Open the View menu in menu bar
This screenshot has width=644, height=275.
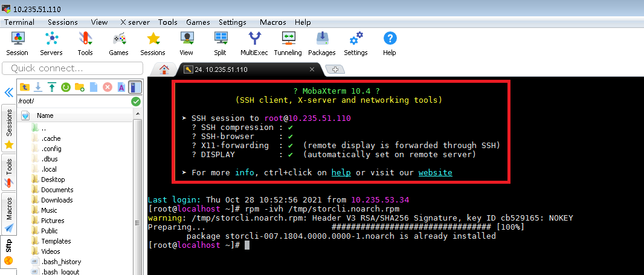coord(100,22)
